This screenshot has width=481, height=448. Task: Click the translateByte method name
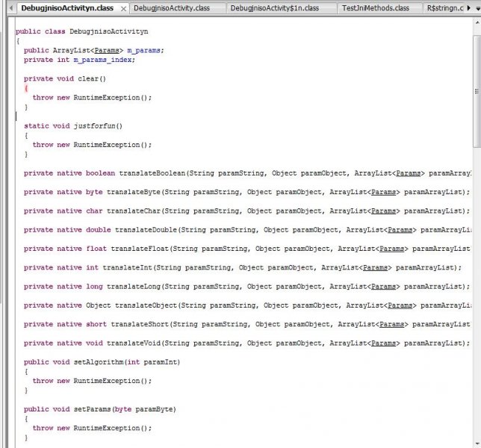[134, 192]
